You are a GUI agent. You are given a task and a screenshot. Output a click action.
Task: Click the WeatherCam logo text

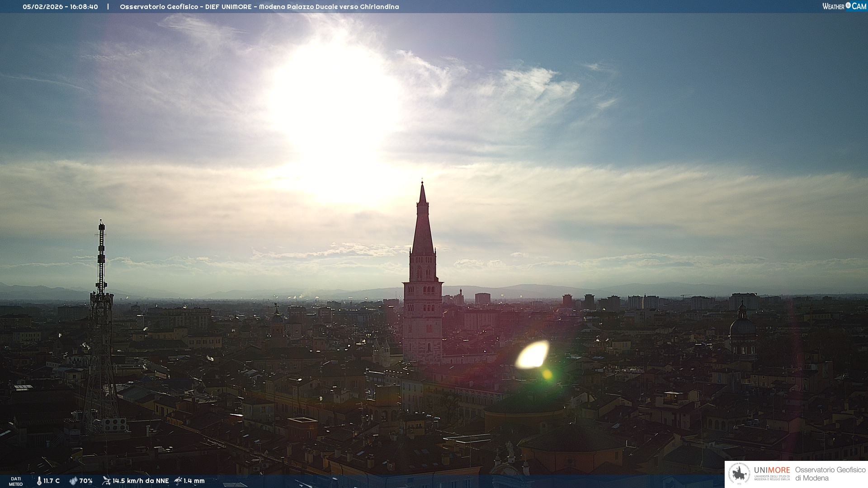pyautogui.click(x=844, y=6)
